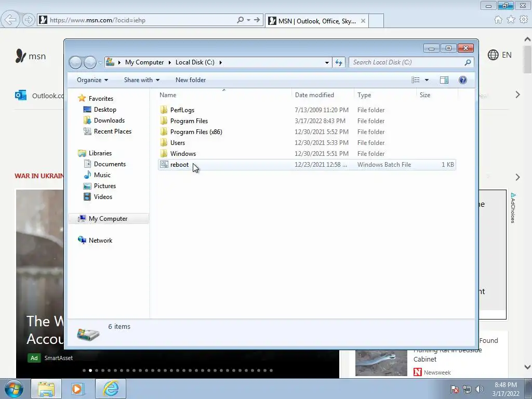Click the volume speaker tray icon
The height and width of the screenshot is (399, 532).
click(x=479, y=389)
